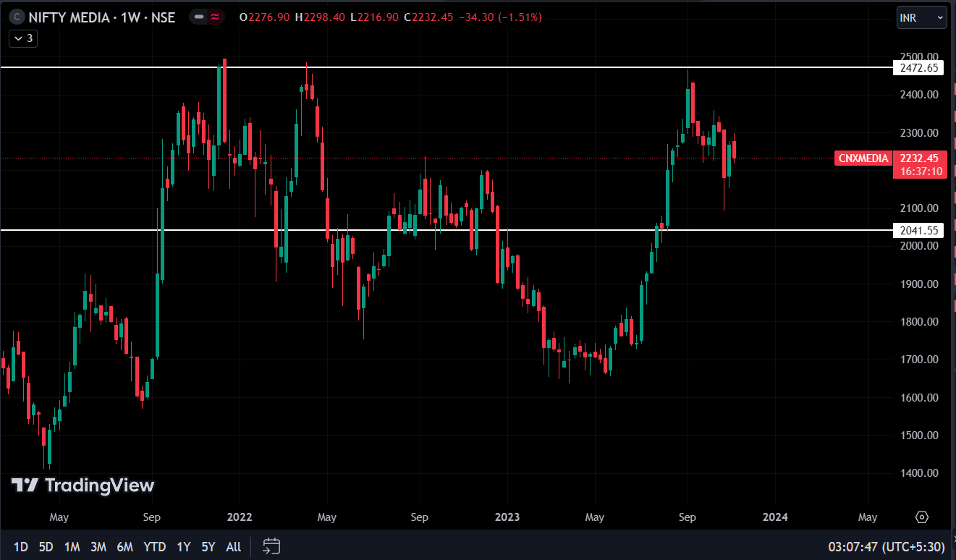This screenshot has height=560, width=956.
Task: Click the 1500.00 price axis label
Action: pyautogui.click(x=918, y=436)
